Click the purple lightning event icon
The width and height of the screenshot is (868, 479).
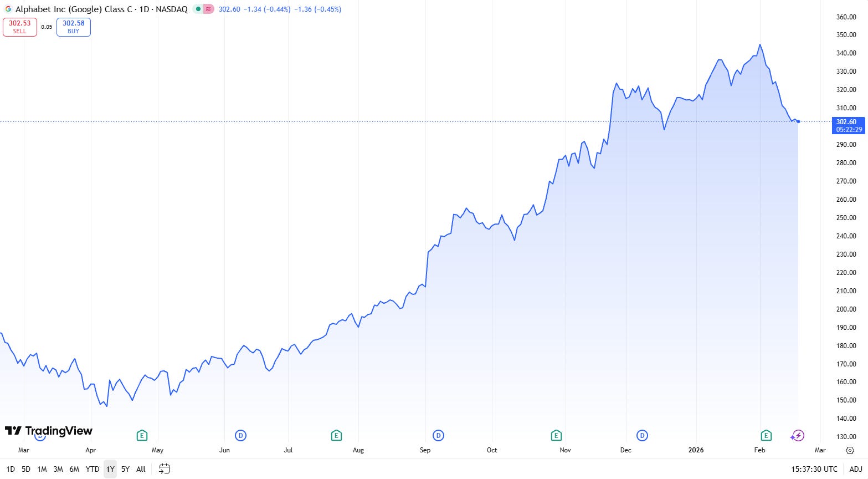coord(797,435)
